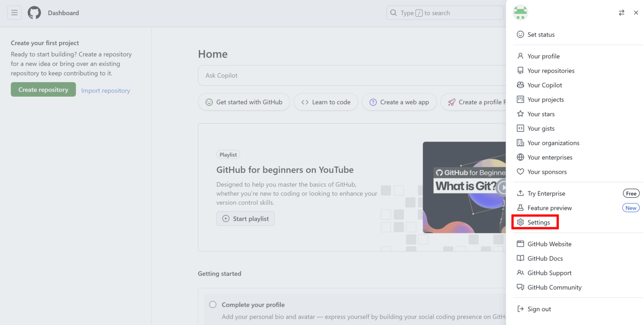Click the GitHub octocat logo
This screenshot has width=644, height=325.
click(34, 13)
